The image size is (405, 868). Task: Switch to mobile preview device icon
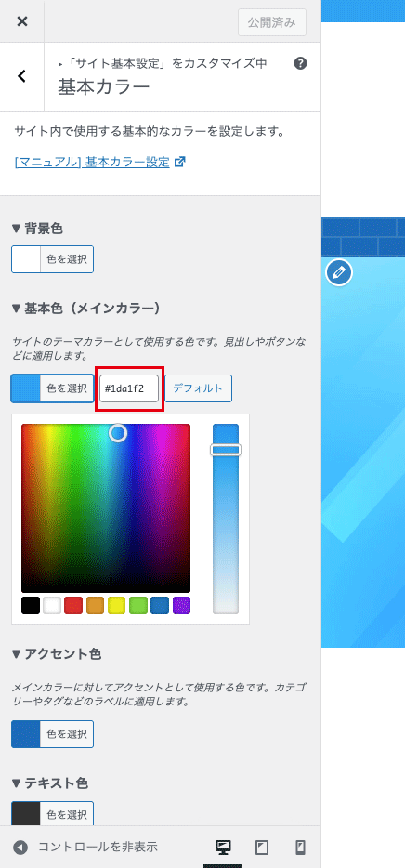tap(300, 847)
